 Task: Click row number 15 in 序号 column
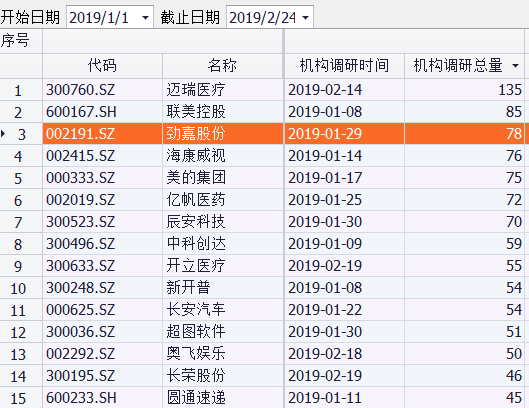click(18, 399)
